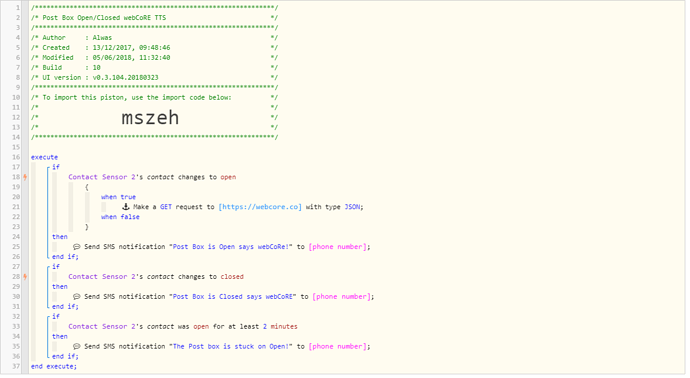Select the '2 minutes' duration value
The image size is (690, 378).
point(280,326)
